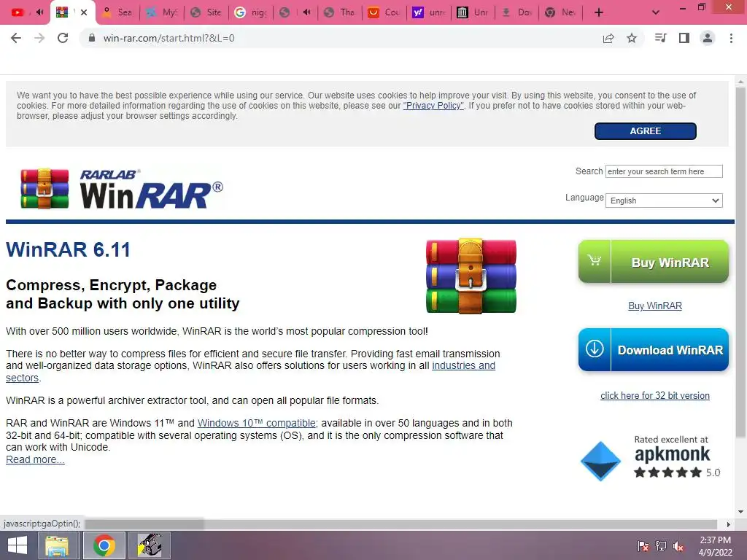
Task: Switch to the 'Sea' tab
Action: pyautogui.click(x=117, y=12)
